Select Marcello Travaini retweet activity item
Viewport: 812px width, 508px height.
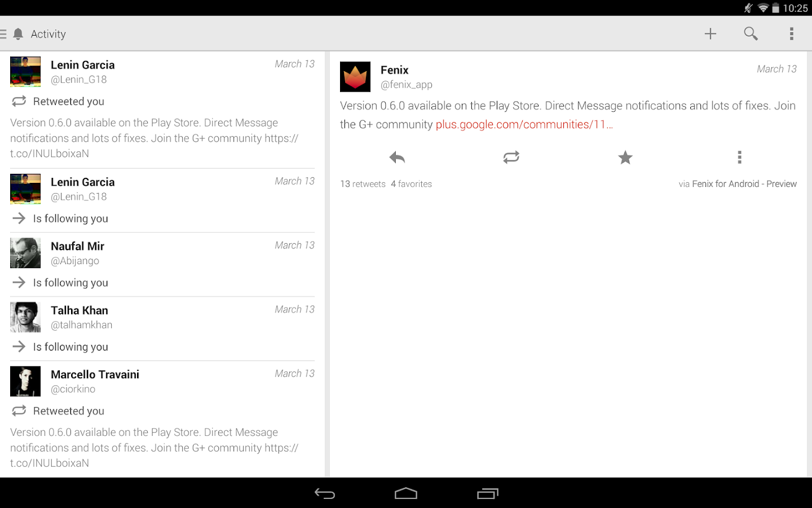click(x=162, y=419)
